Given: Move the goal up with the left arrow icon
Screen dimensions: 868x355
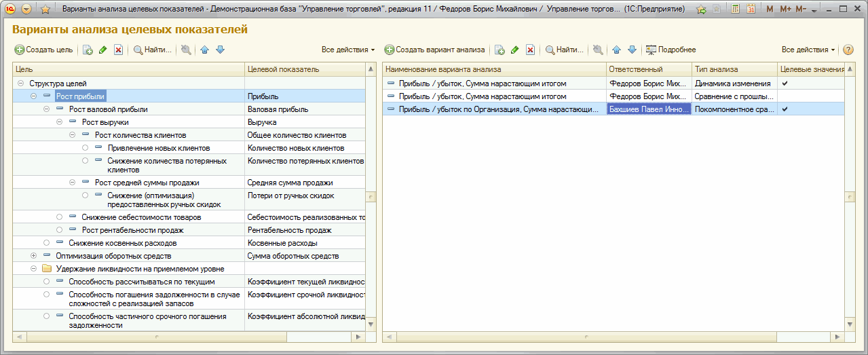Looking at the screenshot, I should (204, 50).
